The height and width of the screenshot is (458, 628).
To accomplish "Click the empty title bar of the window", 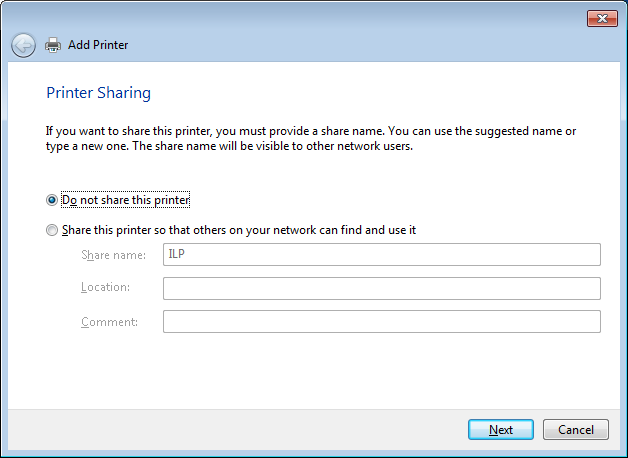I will click(x=300, y=17).
